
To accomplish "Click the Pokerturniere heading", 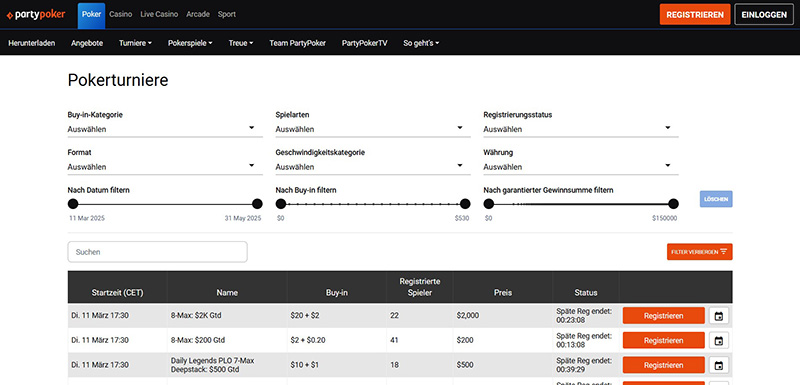I will point(118,81).
